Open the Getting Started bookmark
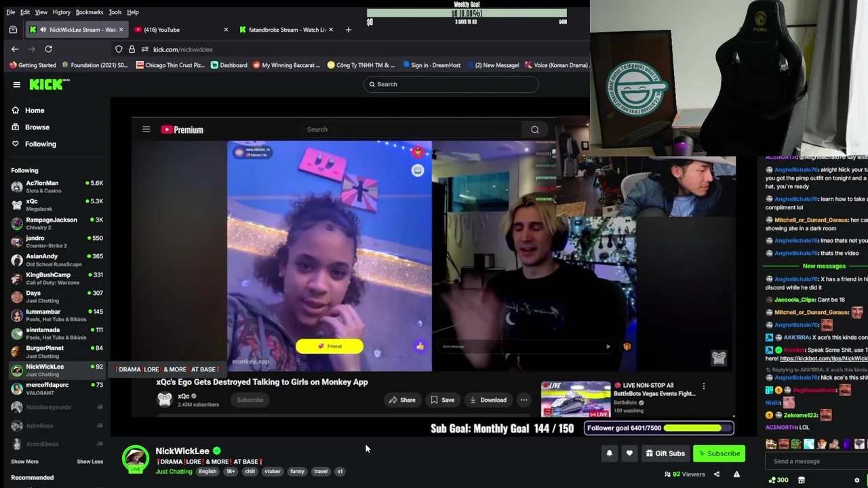The height and width of the screenshot is (488, 868). 33,65
